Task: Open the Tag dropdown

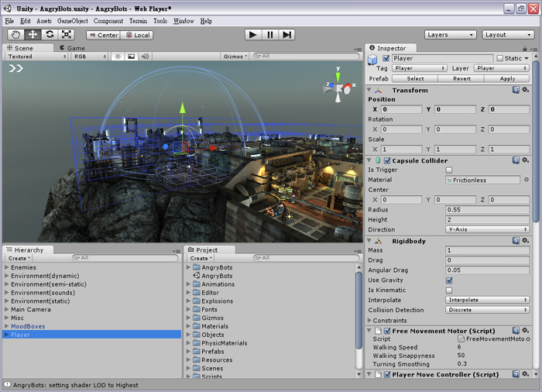Action: [x=420, y=68]
